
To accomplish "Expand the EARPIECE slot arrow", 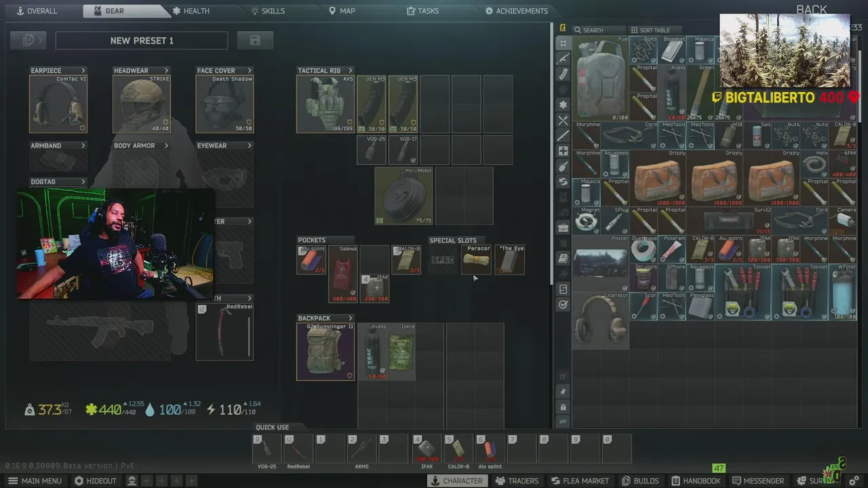I will click(83, 70).
